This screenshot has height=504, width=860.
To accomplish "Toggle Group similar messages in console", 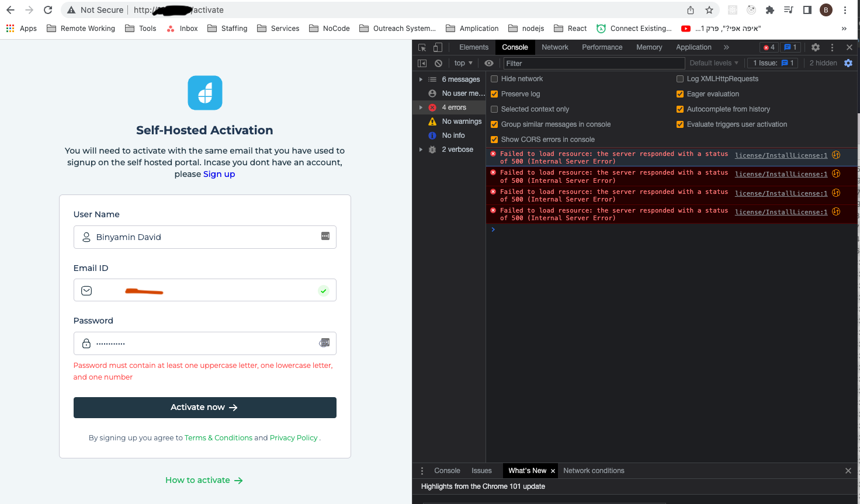I will 494,124.
